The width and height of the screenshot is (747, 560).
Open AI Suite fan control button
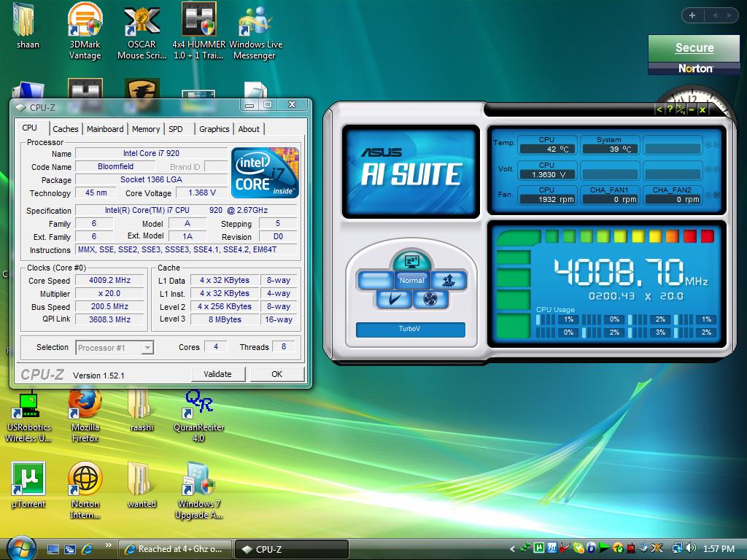[430, 299]
